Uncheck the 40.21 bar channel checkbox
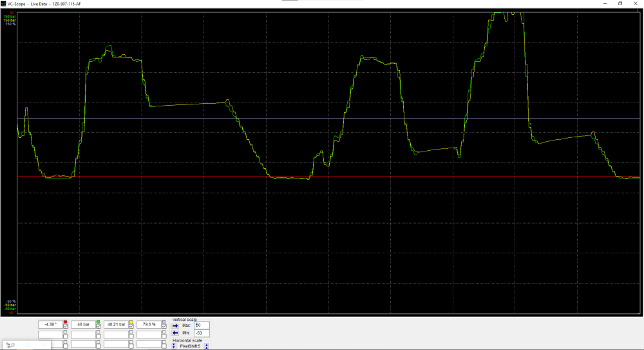 pos(131,327)
